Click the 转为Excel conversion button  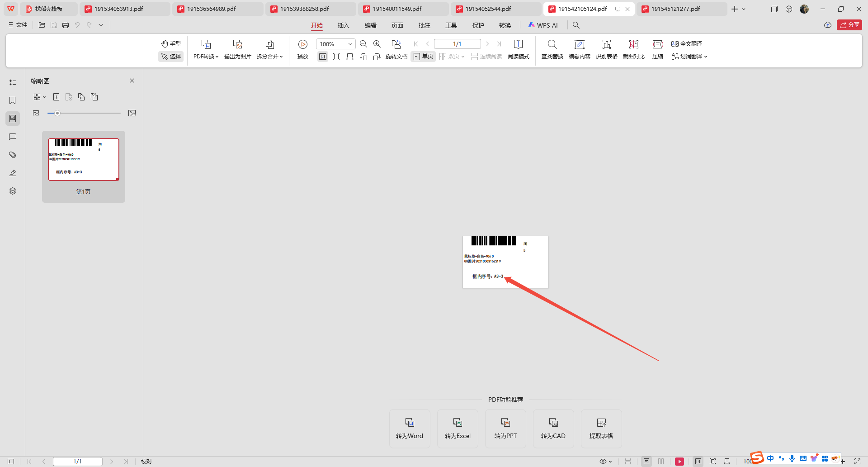(458, 429)
